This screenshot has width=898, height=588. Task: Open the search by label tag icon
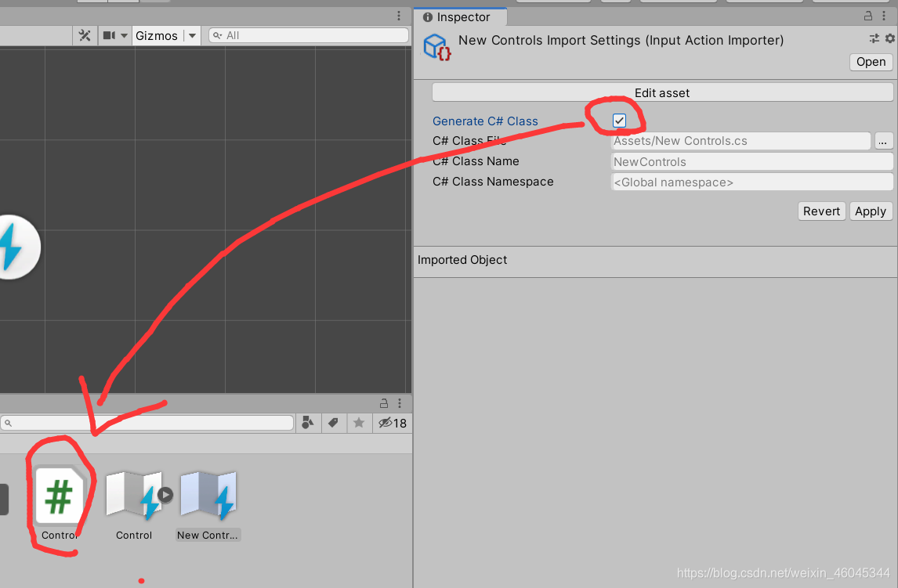click(333, 423)
